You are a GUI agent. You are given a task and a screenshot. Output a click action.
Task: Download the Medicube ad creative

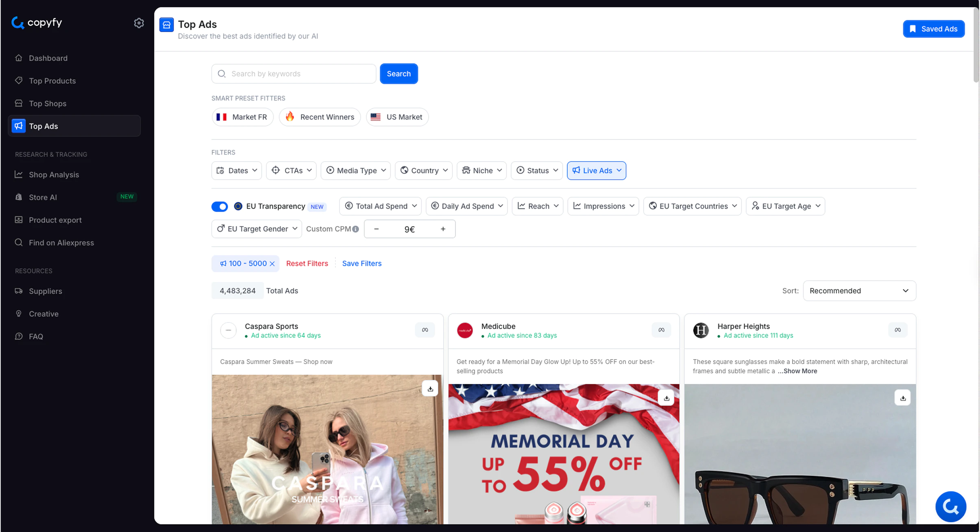(666, 398)
